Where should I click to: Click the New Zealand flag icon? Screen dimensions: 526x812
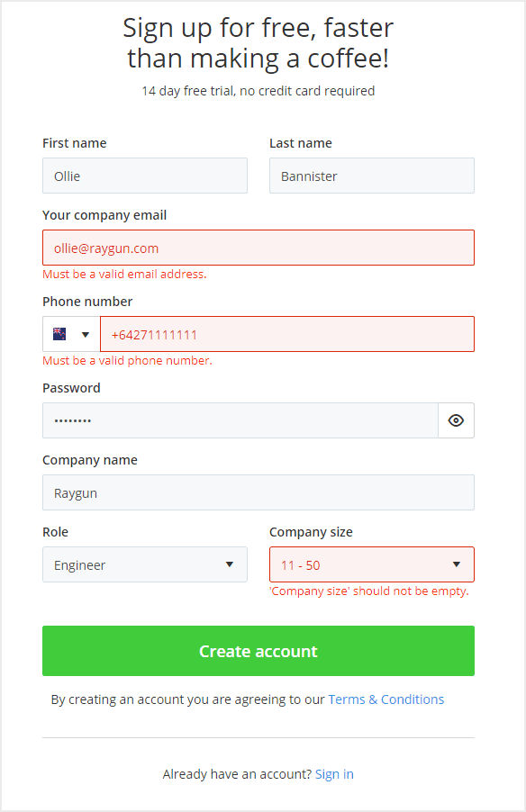(59, 333)
